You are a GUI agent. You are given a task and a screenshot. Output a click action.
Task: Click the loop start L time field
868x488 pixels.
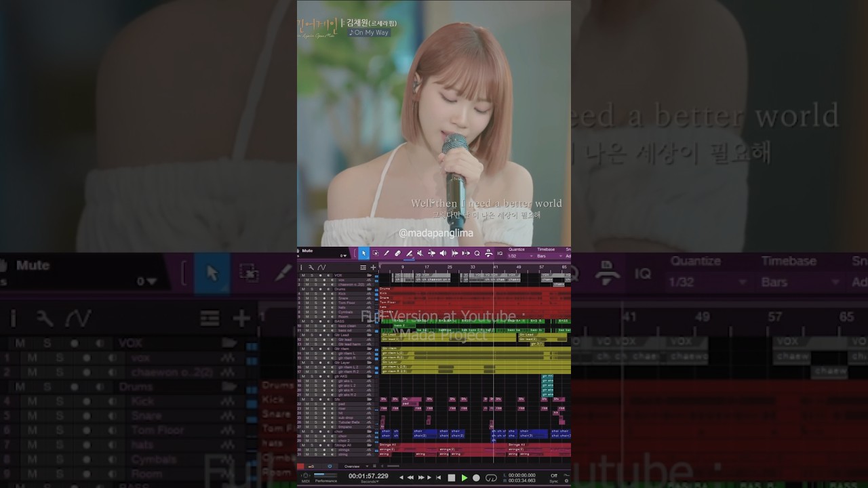(x=521, y=475)
